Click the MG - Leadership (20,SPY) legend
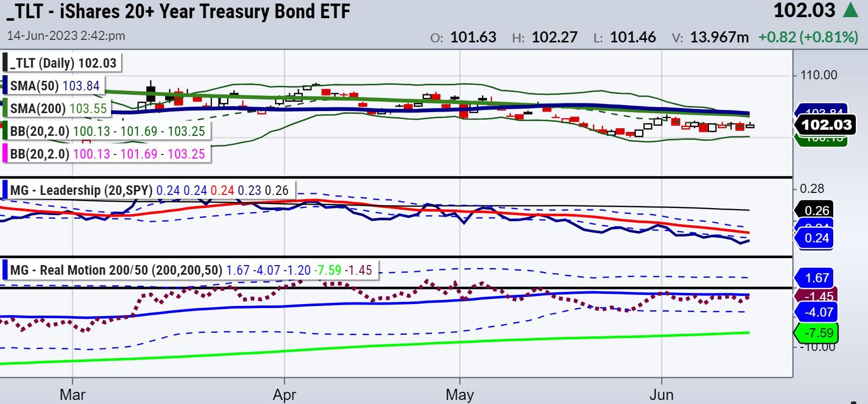Viewport: 868px width, 404px height. pos(149,190)
